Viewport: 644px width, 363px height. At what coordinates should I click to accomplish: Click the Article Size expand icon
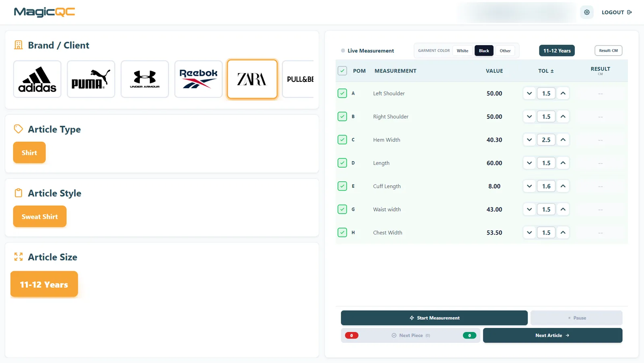(x=19, y=257)
